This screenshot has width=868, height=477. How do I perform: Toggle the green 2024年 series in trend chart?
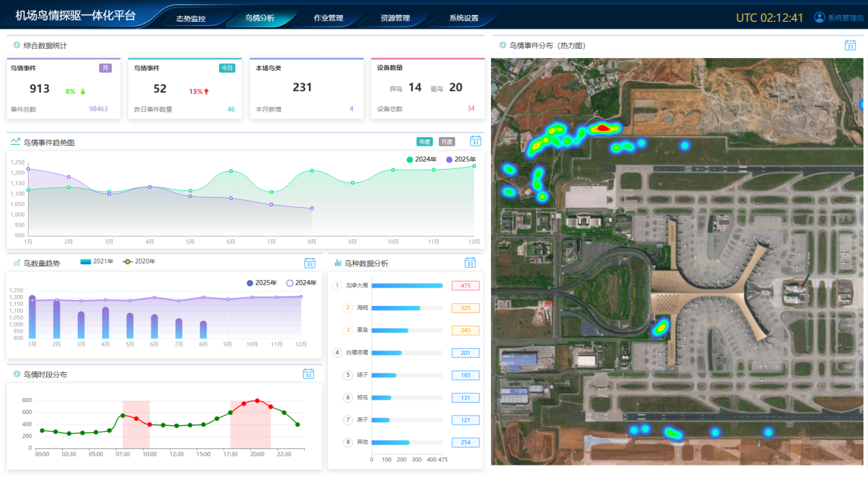click(x=421, y=159)
